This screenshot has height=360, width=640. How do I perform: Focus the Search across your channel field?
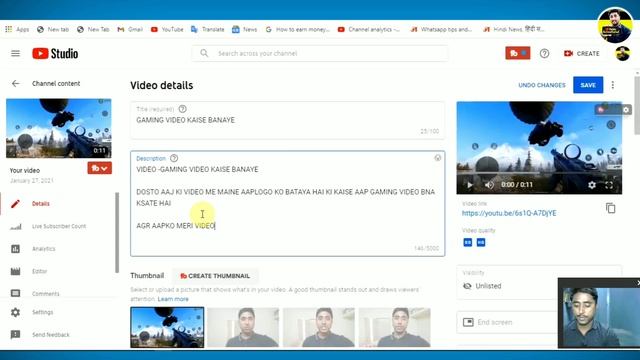click(320, 53)
